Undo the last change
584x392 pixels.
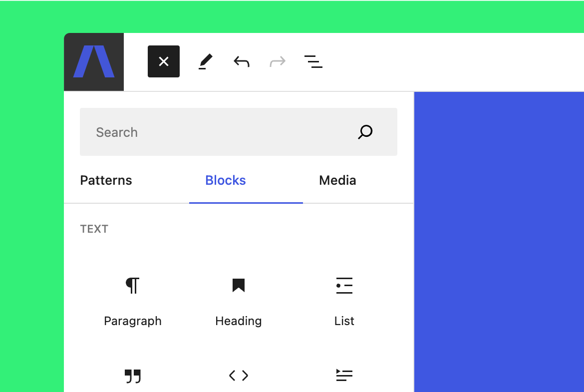tap(242, 61)
